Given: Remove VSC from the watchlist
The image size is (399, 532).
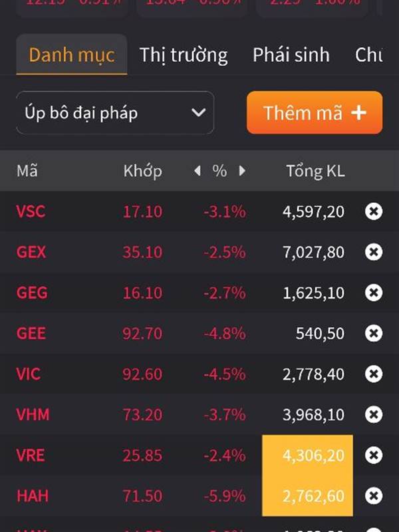Looking at the screenshot, I should point(374,211).
